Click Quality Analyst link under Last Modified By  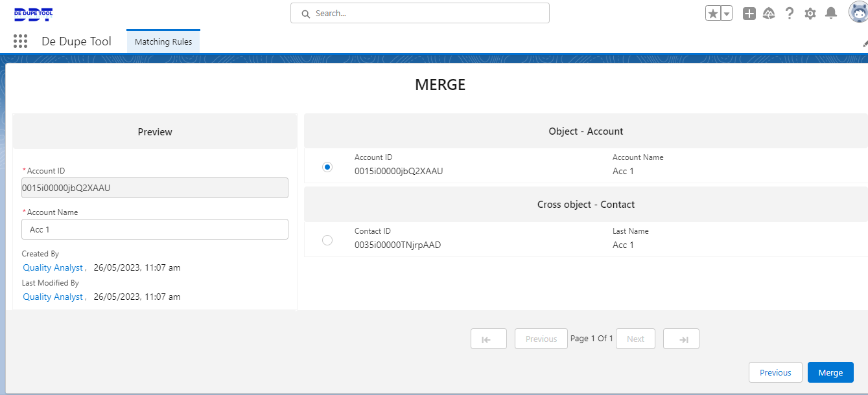[x=53, y=297]
